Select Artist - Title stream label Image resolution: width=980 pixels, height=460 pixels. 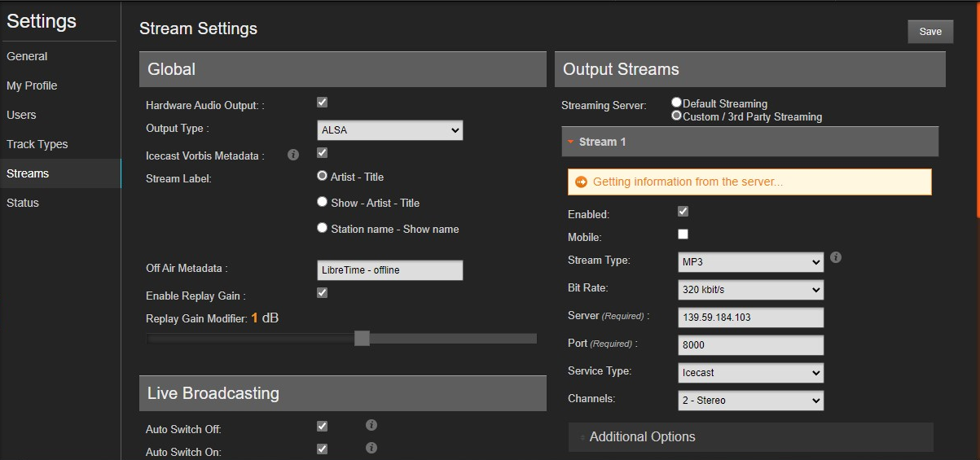point(323,176)
